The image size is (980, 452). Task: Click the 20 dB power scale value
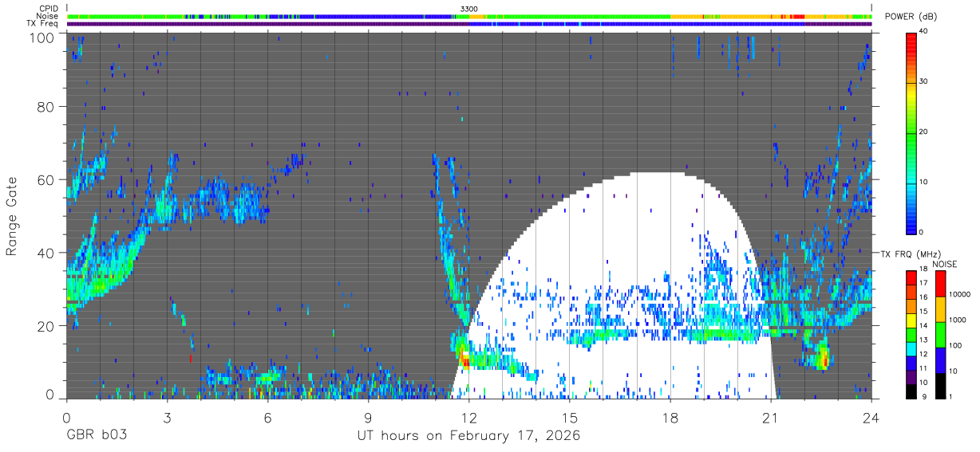pos(924,132)
